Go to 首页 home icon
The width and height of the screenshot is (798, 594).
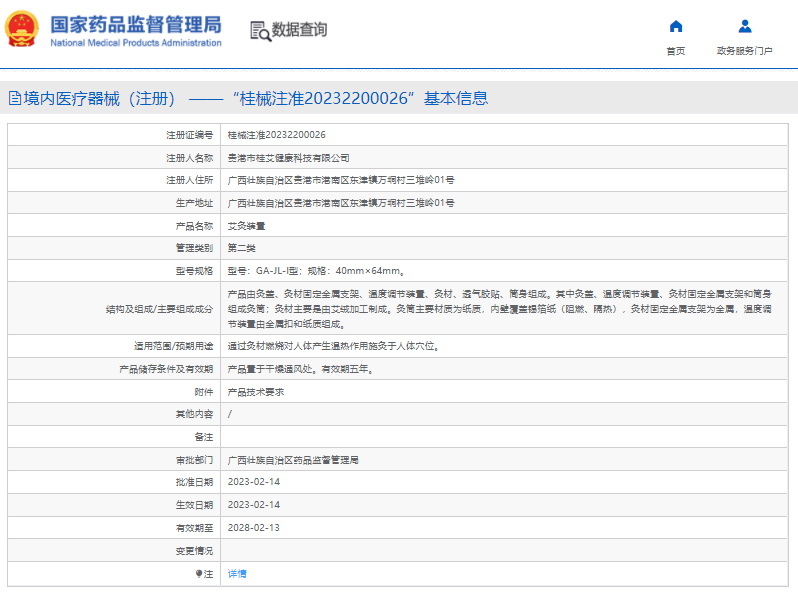pyautogui.click(x=675, y=26)
